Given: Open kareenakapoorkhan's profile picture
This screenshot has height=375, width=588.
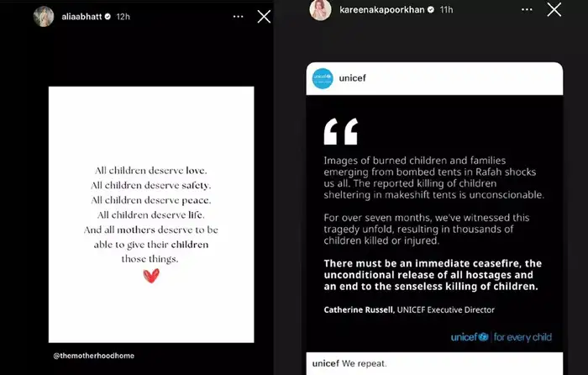Looking at the screenshot, I should (x=318, y=10).
